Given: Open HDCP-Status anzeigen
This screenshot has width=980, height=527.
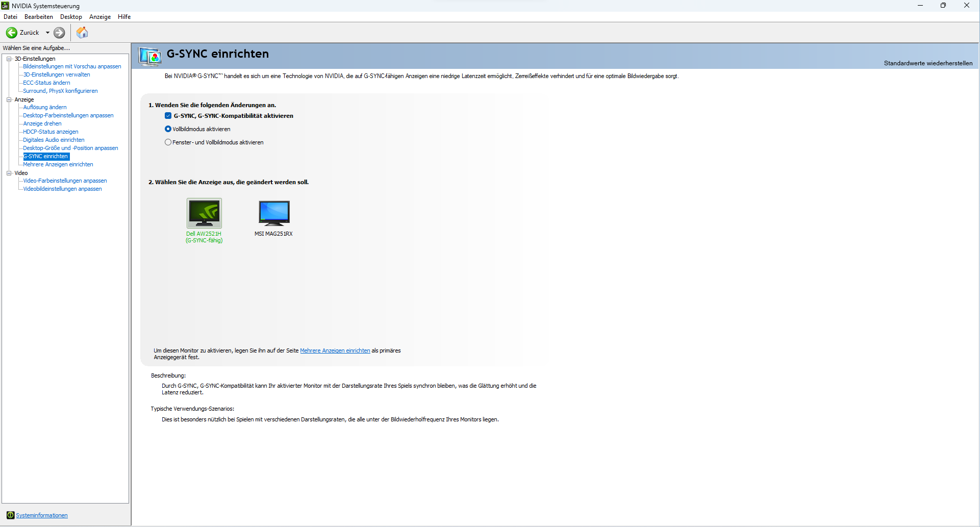Looking at the screenshot, I should 51,132.
